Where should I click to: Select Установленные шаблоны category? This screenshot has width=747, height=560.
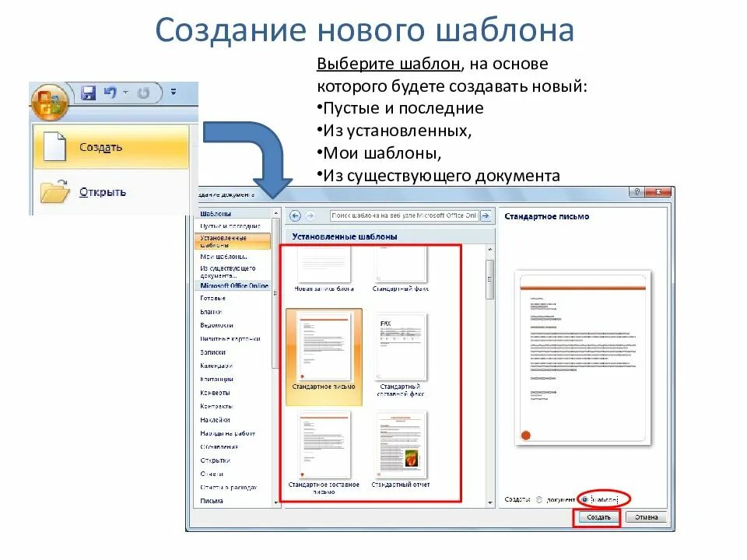pyautogui.click(x=233, y=241)
